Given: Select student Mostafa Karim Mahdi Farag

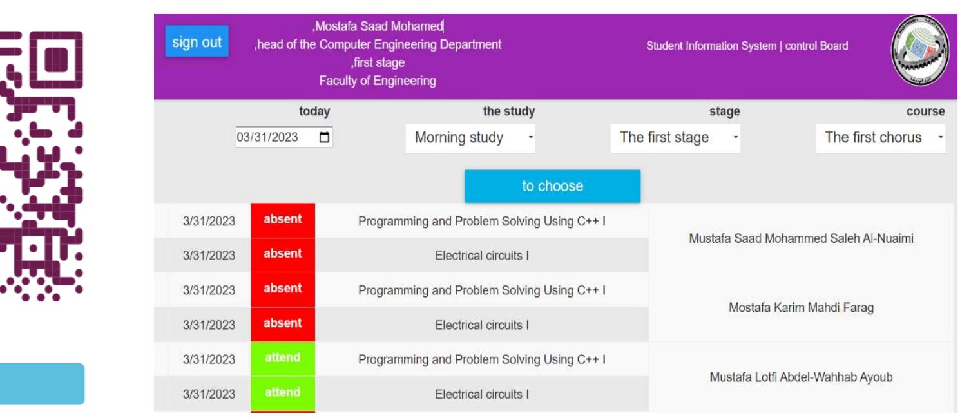Looking at the screenshot, I should pos(801,307).
